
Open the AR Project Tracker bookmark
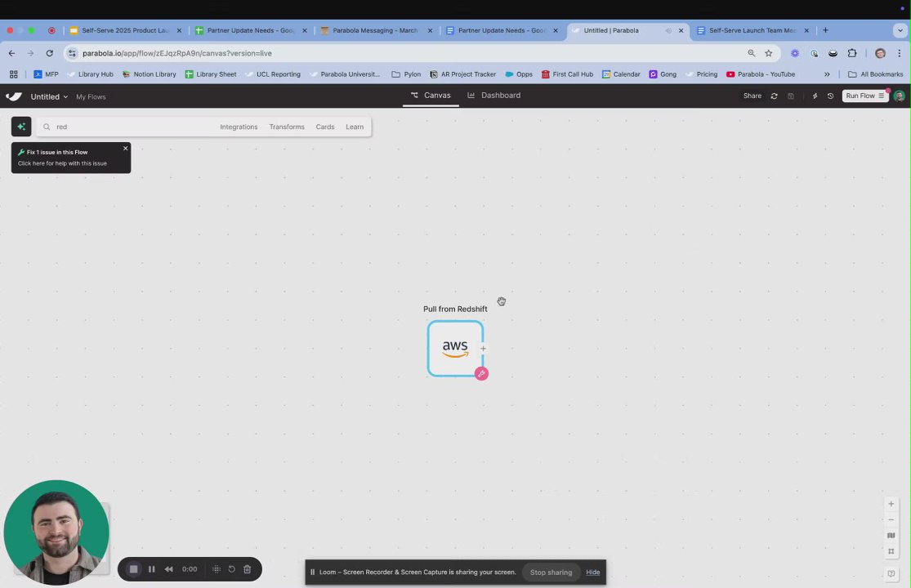(x=462, y=74)
